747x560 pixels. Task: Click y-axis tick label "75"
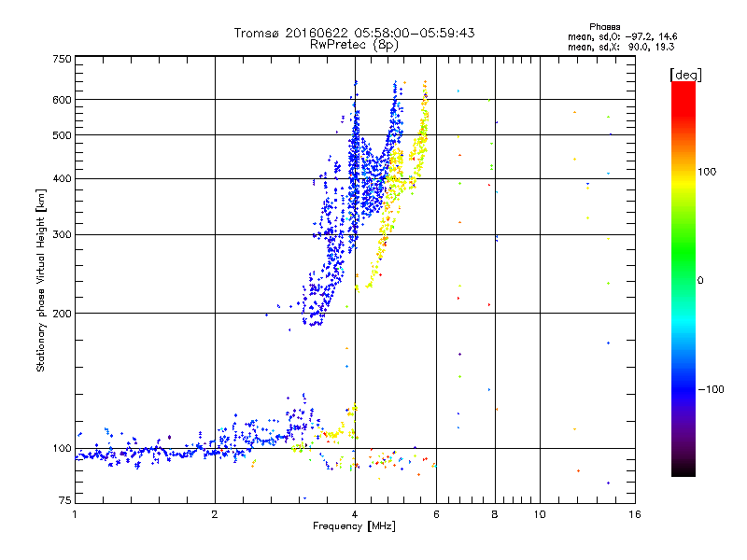tap(65, 500)
